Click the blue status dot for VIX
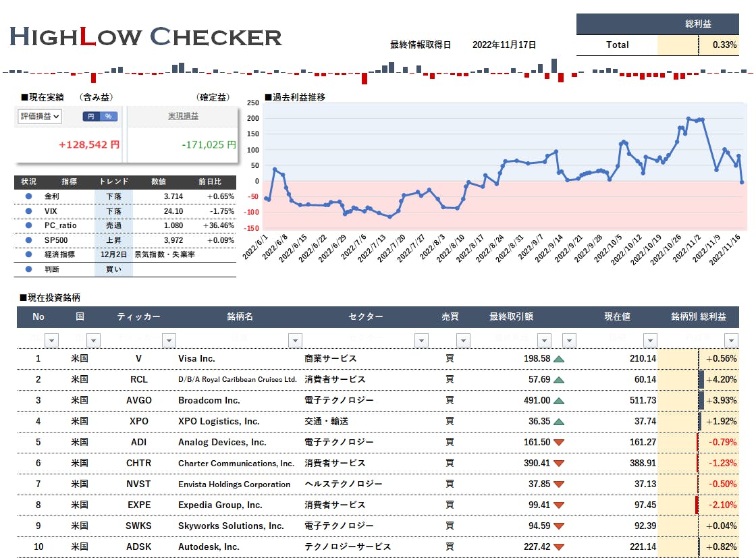The width and height of the screenshot is (756, 558). pyautogui.click(x=28, y=211)
